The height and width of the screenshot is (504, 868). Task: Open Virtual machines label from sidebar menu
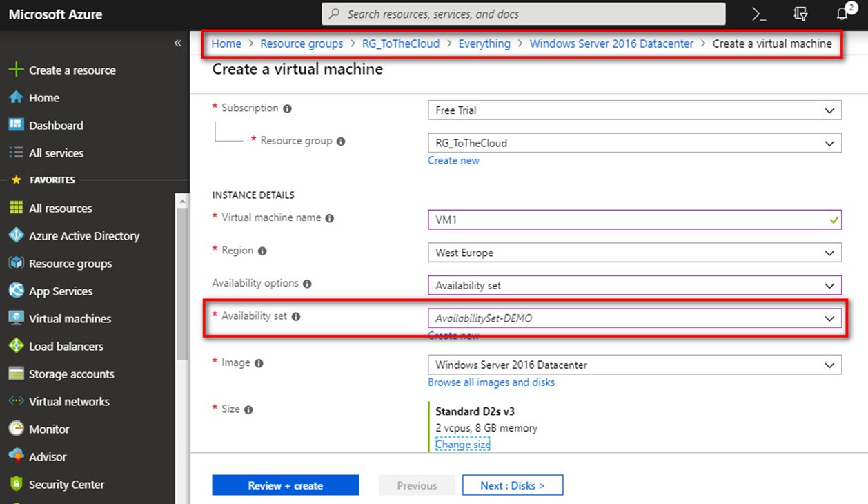point(70,319)
